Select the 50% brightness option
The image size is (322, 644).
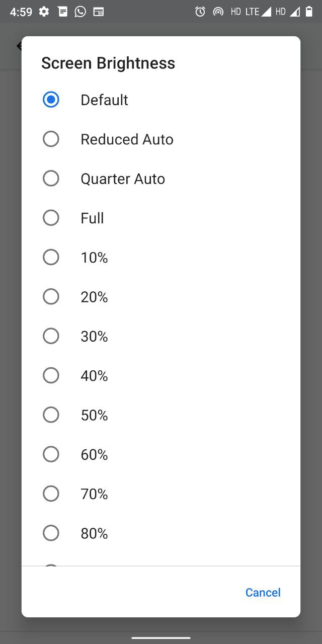tap(51, 415)
